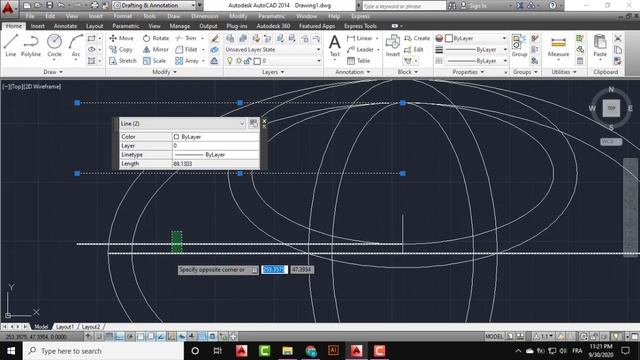Open the Insert block tool
Image resolution: width=640 pixels, height=360 pixels.
coord(393,45)
